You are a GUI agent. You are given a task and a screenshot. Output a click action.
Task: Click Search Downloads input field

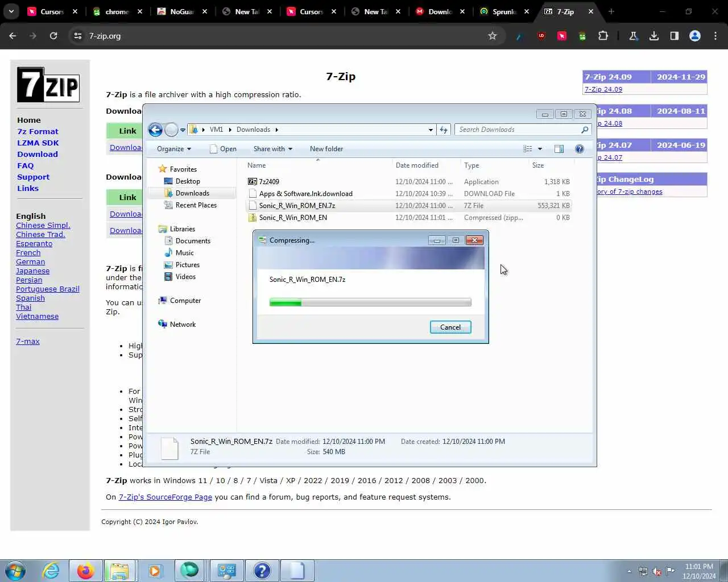pyautogui.click(x=518, y=130)
